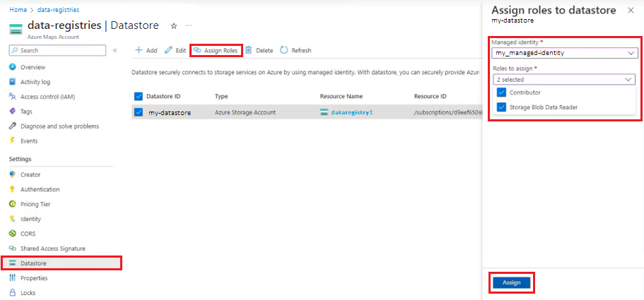Open the Shared Access Signature menu item
Screen dimensions: 644x300
click(53, 248)
